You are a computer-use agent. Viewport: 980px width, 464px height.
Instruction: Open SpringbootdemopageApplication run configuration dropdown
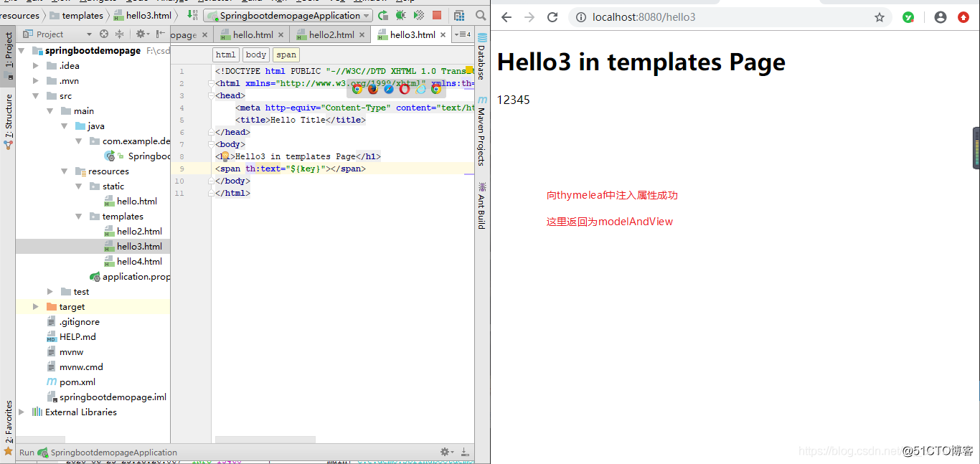[x=288, y=15]
